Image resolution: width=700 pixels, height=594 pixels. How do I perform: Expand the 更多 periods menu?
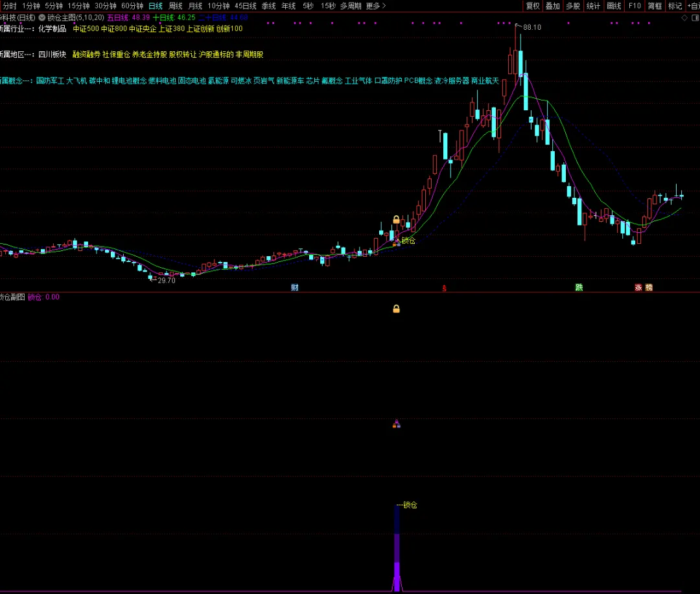375,6
